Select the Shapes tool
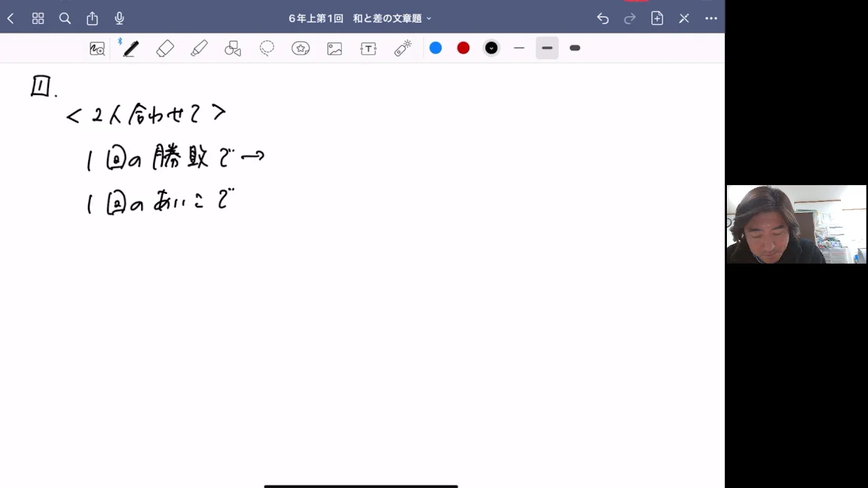 coord(233,48)
